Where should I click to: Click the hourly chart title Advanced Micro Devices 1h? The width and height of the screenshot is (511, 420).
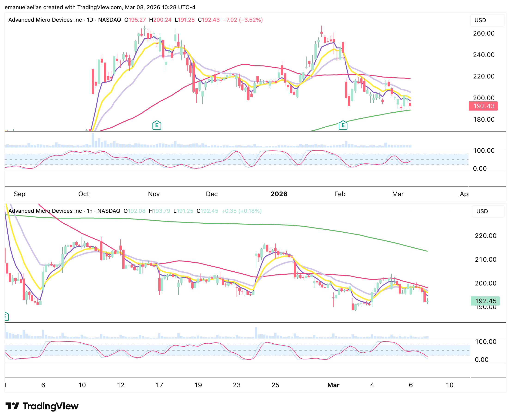64,211
